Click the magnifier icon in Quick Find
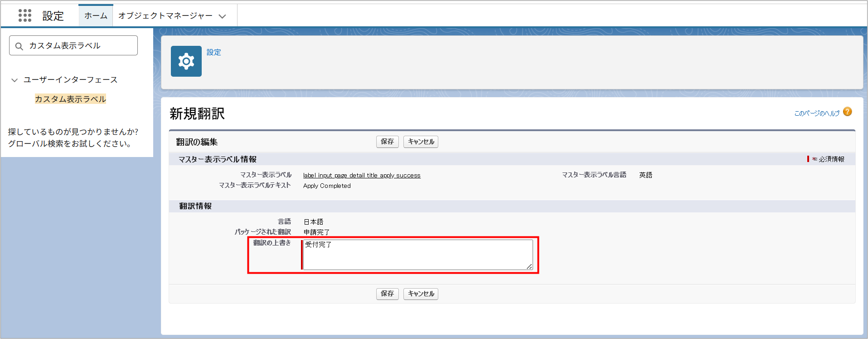The image size is (868, 339). [19, 46]
